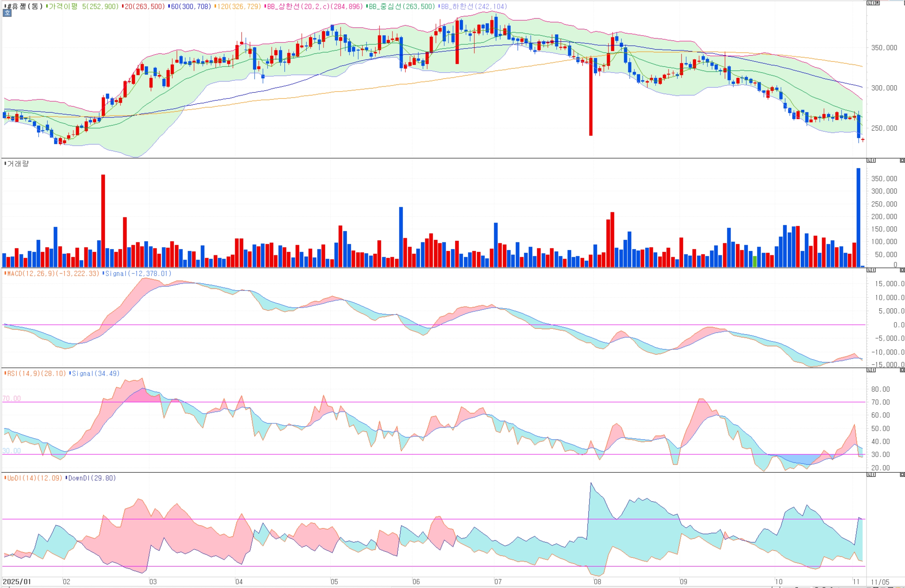Click the 2025/01 date label on time axis

(x=17, y=582)
